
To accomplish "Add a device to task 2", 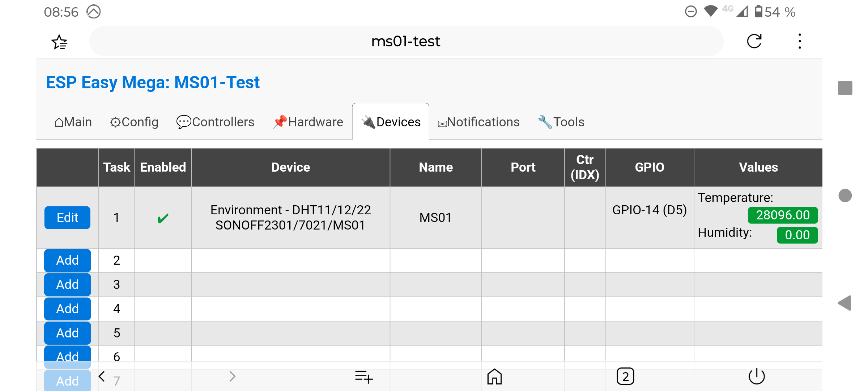I will coord(68,260).
